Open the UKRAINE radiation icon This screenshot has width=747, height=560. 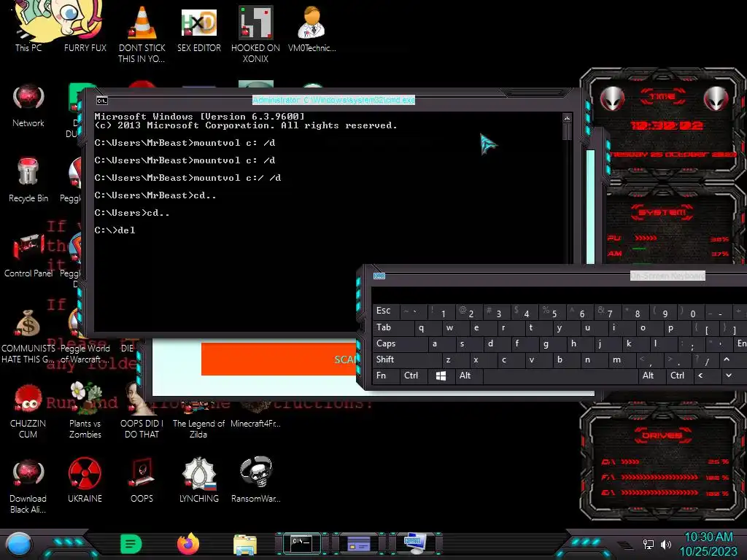(85, 480)
